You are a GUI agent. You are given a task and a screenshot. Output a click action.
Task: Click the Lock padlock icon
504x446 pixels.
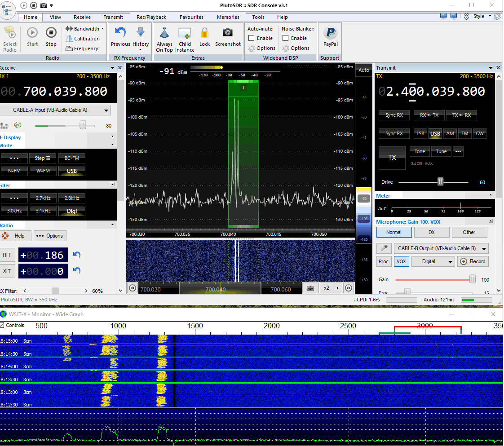point(204,33)
